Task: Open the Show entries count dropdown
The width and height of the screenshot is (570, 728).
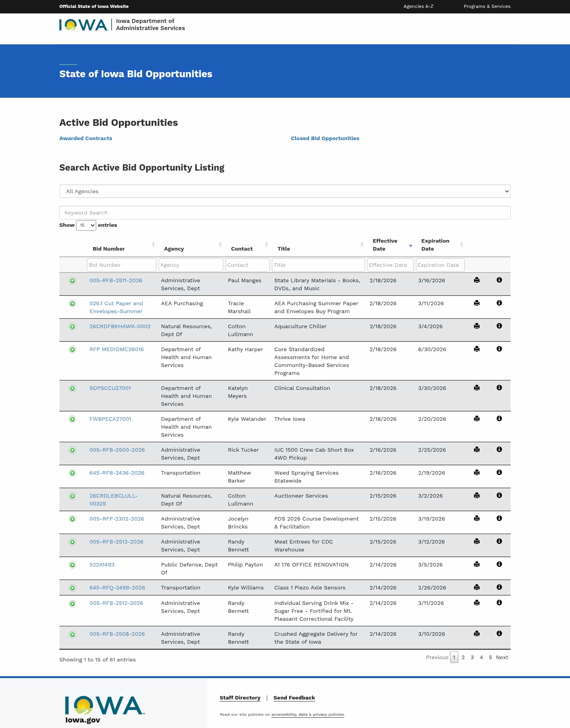Action: [x=86, y=225]
